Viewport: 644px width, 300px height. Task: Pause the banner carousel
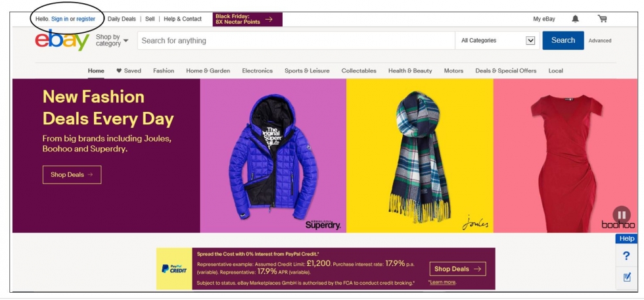622,215
